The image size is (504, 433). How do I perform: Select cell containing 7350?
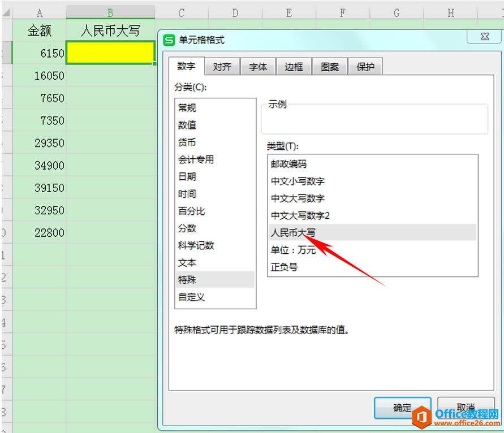39,120
